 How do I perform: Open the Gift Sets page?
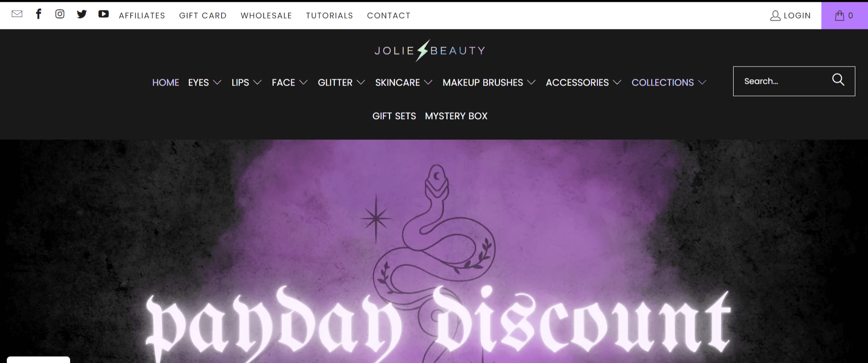(394, 116)
